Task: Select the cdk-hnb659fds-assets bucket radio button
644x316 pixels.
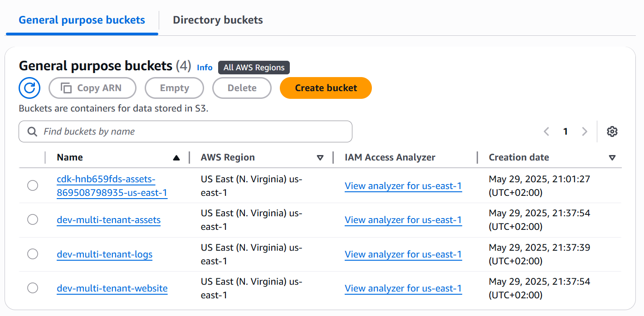Action: pos(33,185)
